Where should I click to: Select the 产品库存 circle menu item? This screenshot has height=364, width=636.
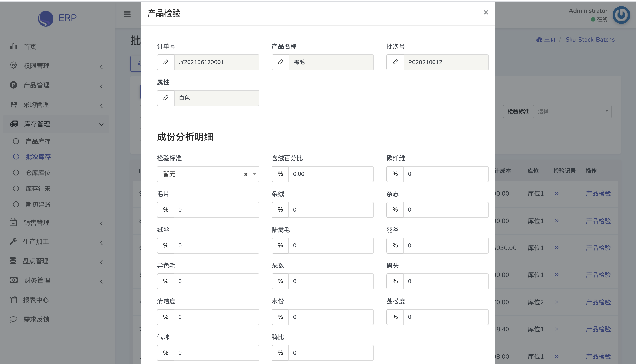(38, 141)
